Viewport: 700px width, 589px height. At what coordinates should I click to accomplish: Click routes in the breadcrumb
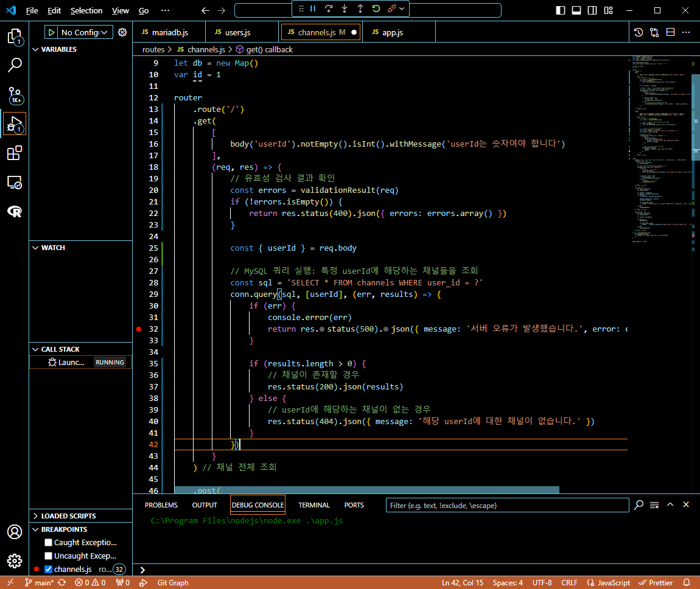pyautogui.click(x=153, y=49)
